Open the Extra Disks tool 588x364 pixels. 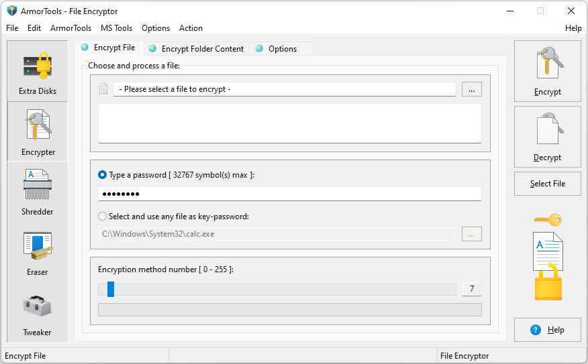click(38, 71)
